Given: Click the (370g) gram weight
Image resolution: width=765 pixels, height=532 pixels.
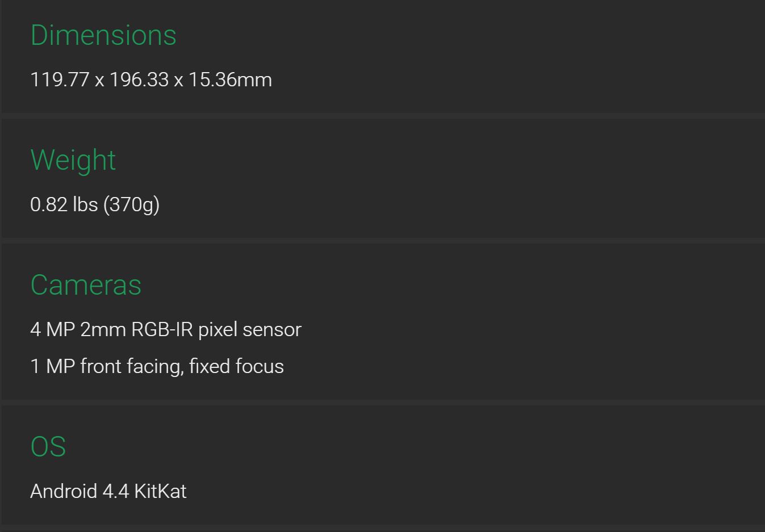Looking at the screenshot, I should (x=131, y=204).
